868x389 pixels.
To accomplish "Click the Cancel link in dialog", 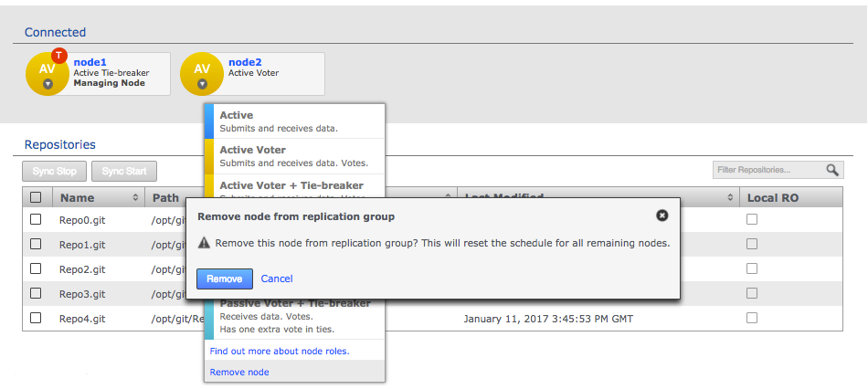I will 277,279.
